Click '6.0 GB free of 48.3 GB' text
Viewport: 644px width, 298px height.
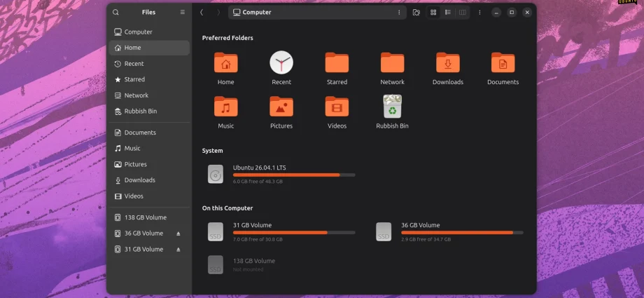tap(258, 182)
